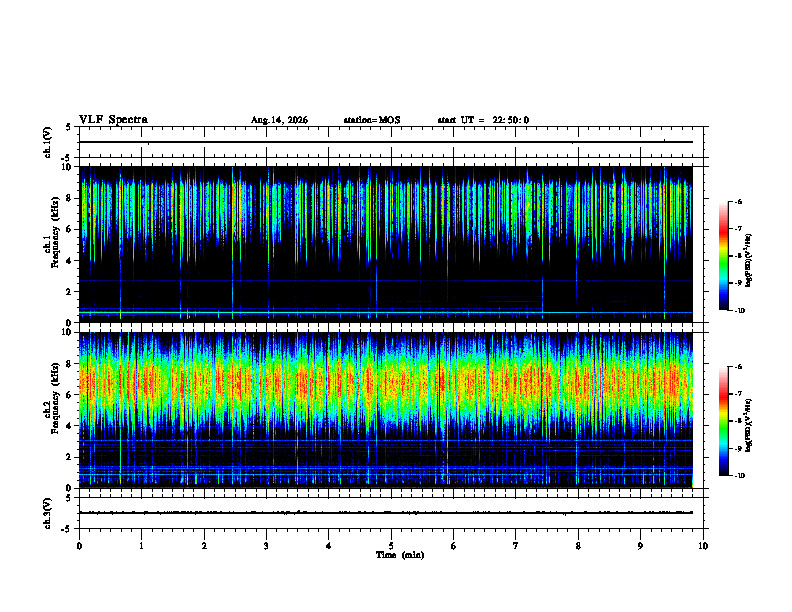Click the "10" frequency tick of ch.1 panel
Screen dimensions: 792x612
point(69,167)
